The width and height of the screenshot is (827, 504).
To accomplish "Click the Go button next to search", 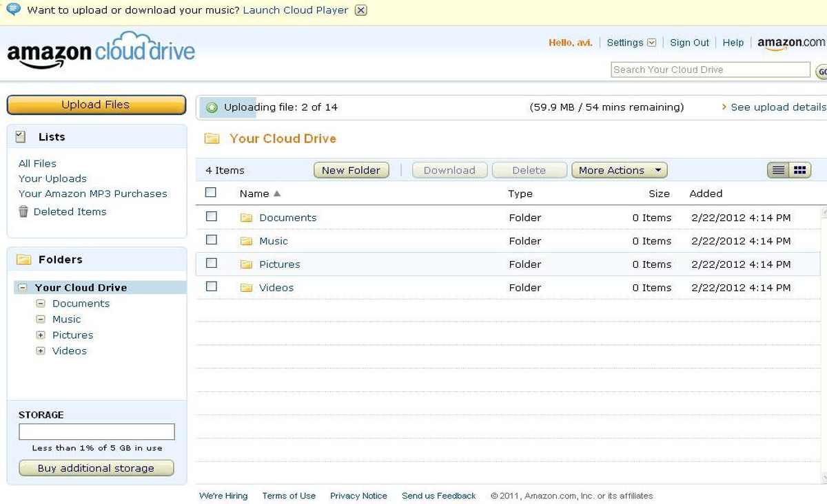I will 821,71.
